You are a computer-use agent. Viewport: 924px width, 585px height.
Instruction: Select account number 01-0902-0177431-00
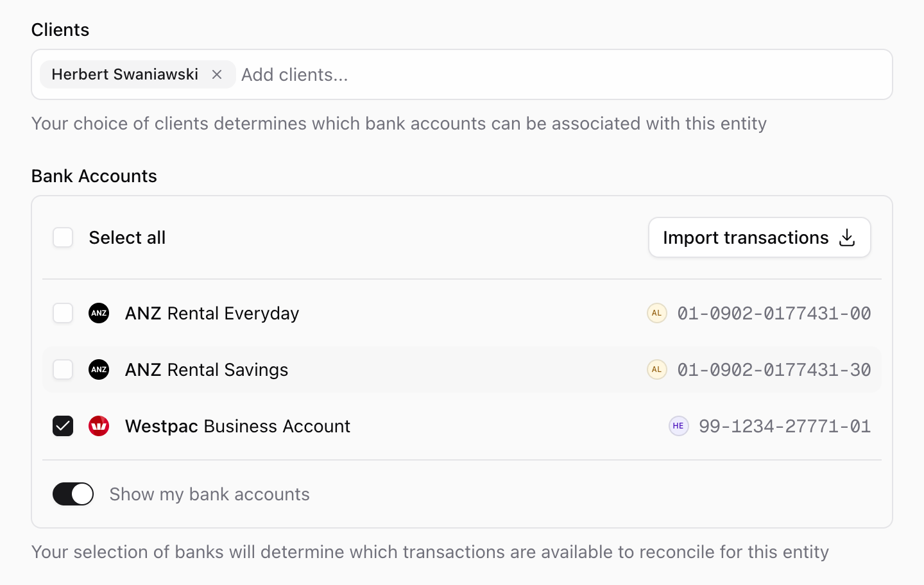pos(774,313)
